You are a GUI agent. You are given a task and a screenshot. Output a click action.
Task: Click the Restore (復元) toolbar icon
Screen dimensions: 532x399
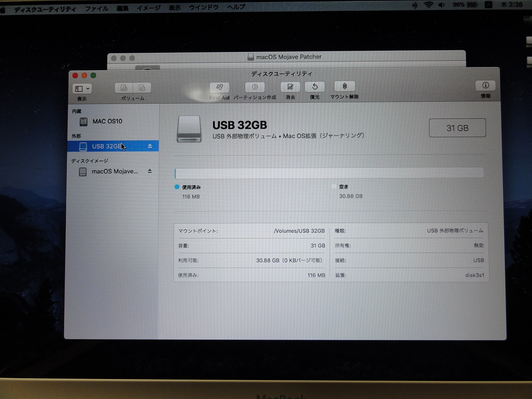pos(315,87)
